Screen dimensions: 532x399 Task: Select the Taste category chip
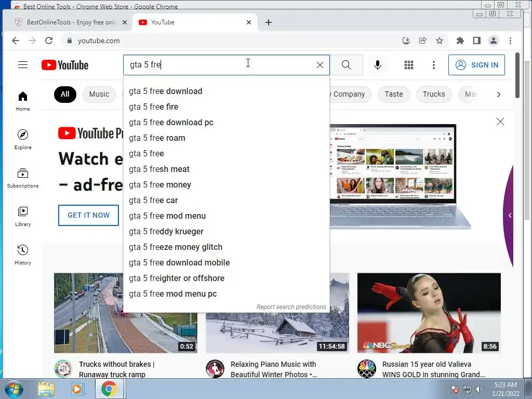(394, 95)
